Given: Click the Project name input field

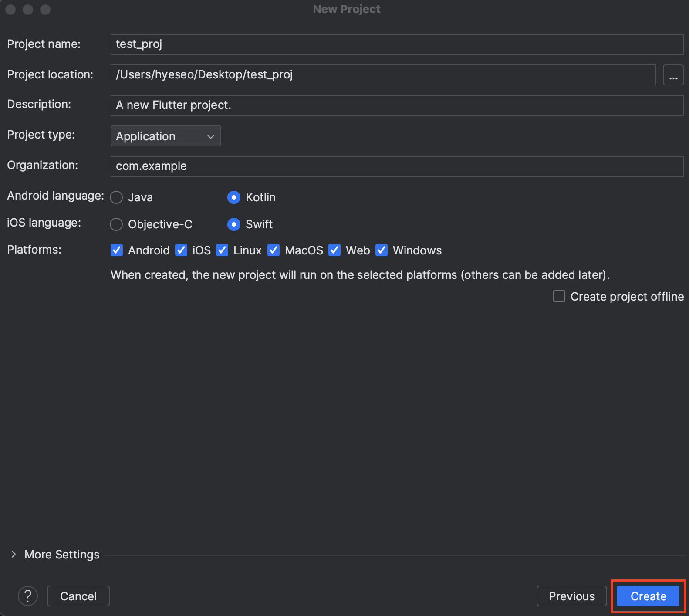Looking at the screenshot, I should pyautogui.click(x=397, y=44).
